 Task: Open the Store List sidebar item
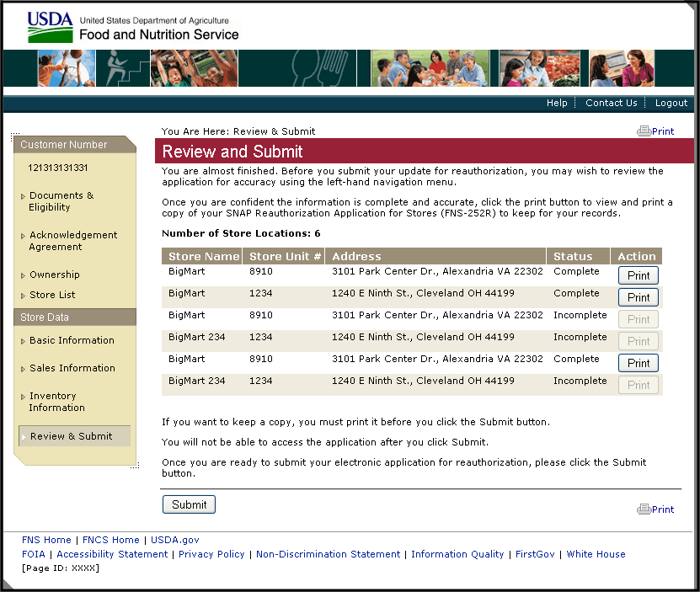52,295
